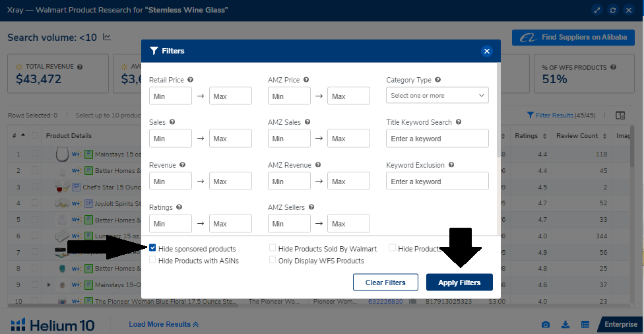Close the Filters dialog
Screen dimensions: 644x334
(x=487, y=51)
